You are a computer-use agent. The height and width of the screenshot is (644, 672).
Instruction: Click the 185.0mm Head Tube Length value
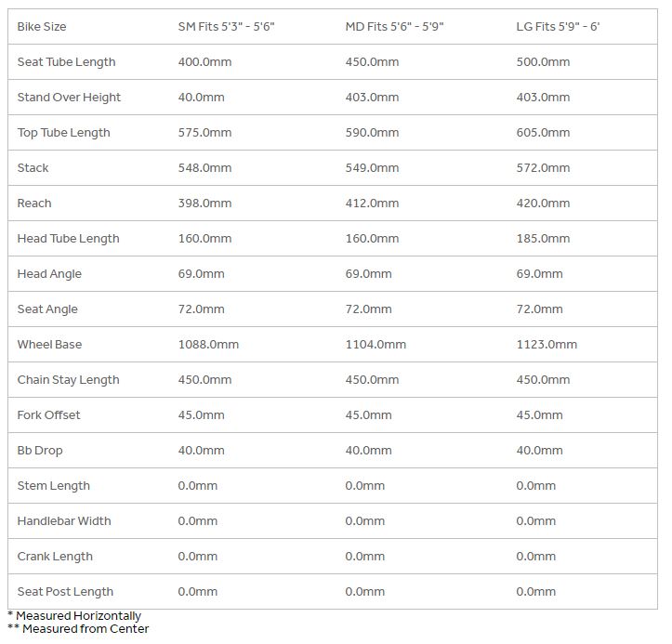[x=543, y=239]
